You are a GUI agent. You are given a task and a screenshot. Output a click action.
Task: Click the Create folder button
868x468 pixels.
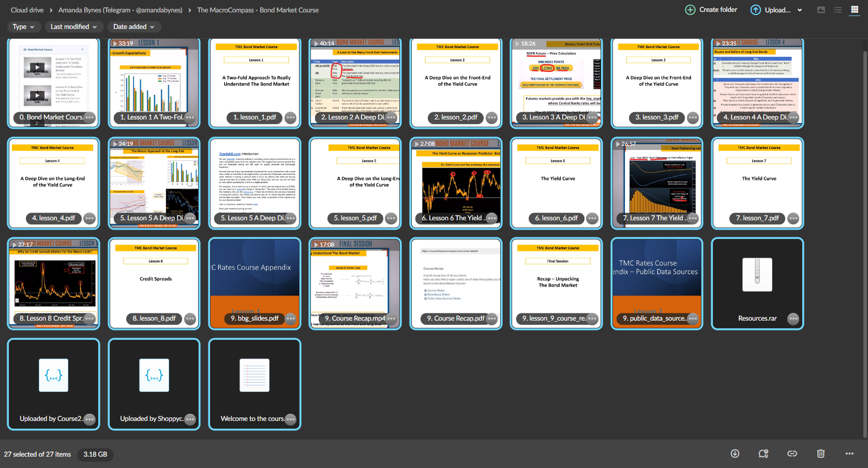click(x=711, y=10)
